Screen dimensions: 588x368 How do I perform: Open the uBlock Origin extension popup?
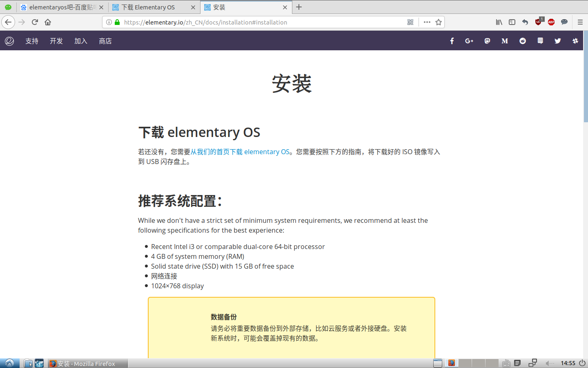point(539,22)
